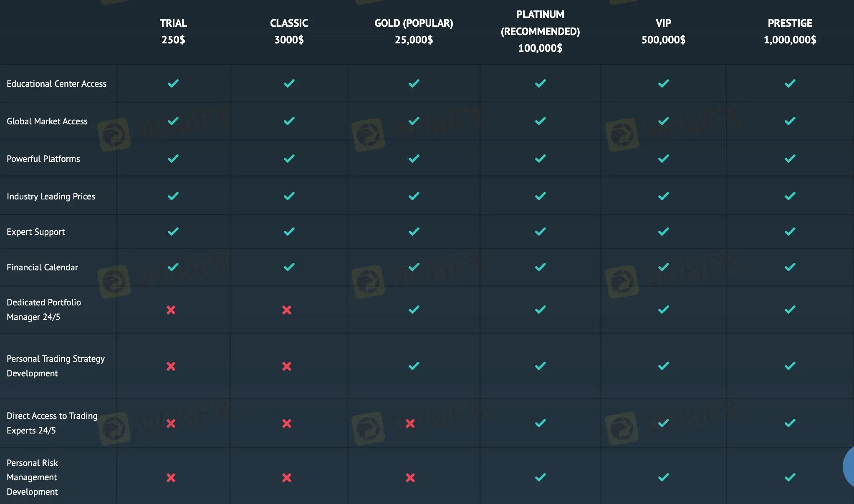Click the VIP 500,000$ column header
The width and height of the screenshot is (854, 504).
tap(663, 31)
